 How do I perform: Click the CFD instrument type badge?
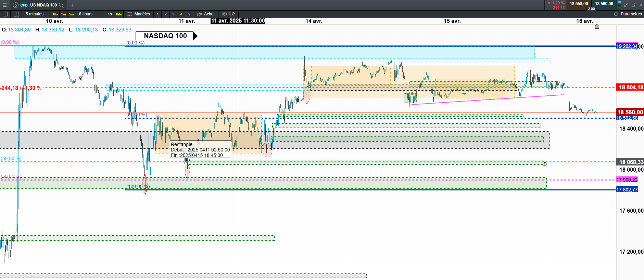(x=24, y=5)
